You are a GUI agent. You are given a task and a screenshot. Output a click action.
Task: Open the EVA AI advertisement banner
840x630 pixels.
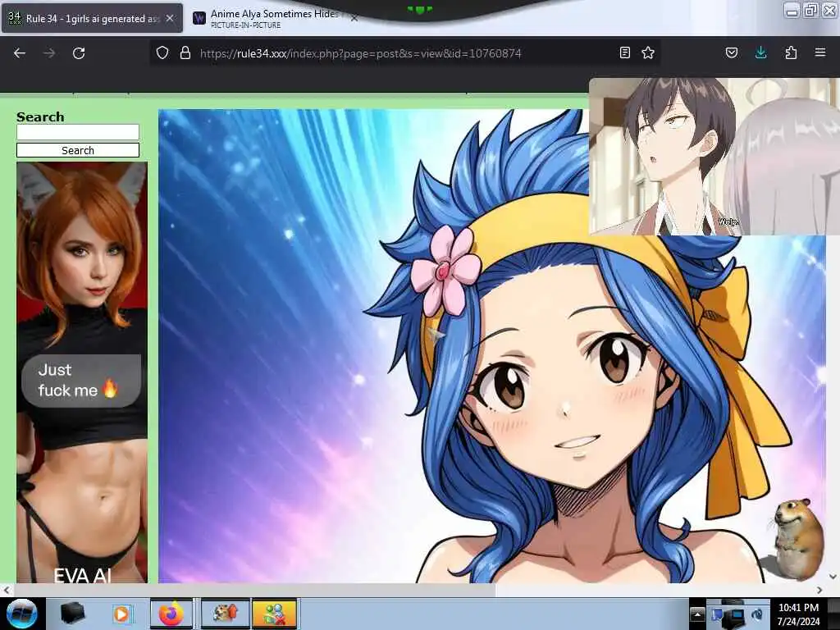[82, 372]
